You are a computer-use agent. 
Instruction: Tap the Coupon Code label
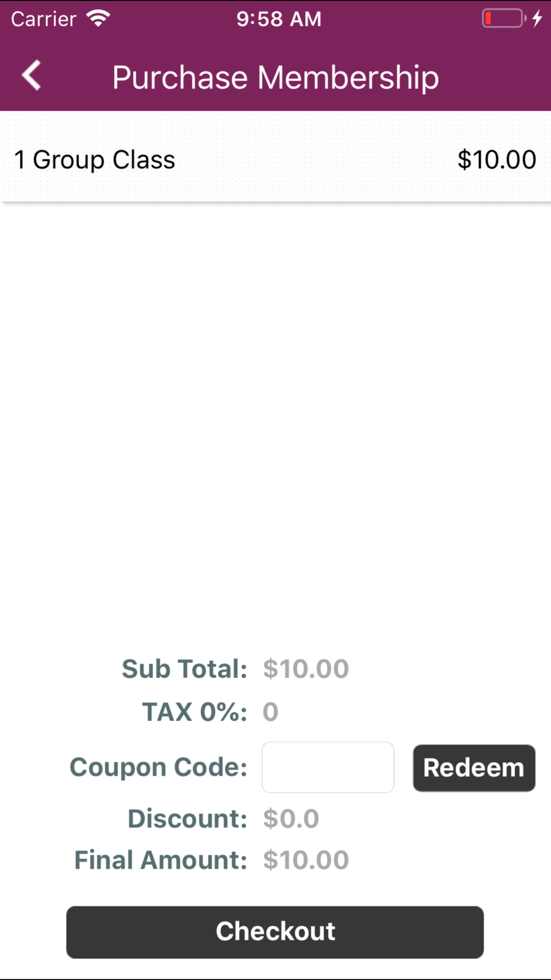[x=159, y=767]
